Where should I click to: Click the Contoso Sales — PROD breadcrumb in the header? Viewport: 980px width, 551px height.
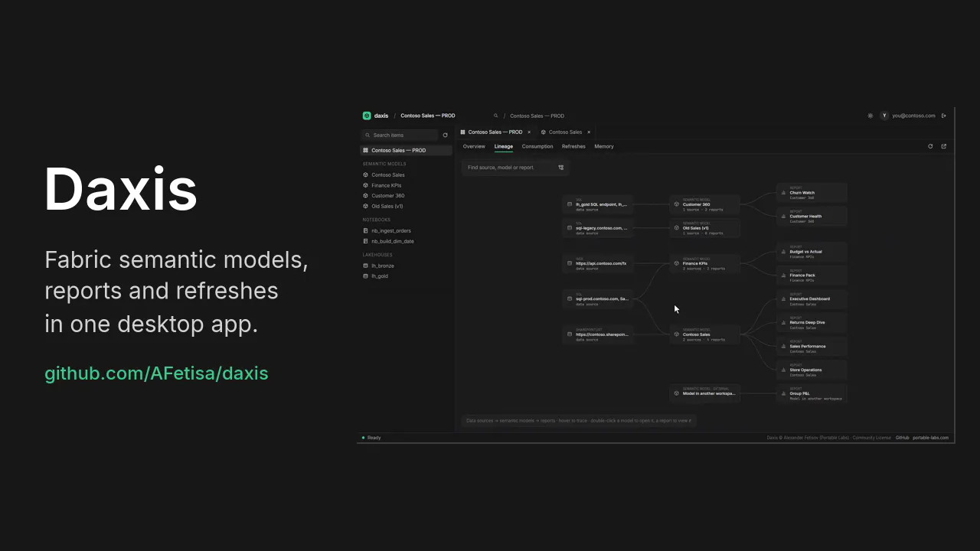tap(428, 116)
